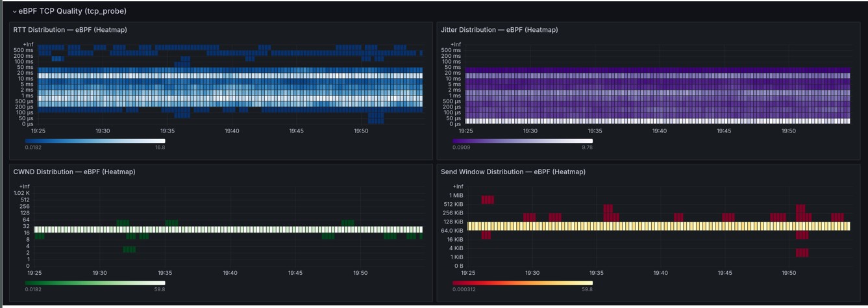Click the green CWND color scale legend
Image resolution: width=868 pixels, height=308 pixels.
(95, 283)
